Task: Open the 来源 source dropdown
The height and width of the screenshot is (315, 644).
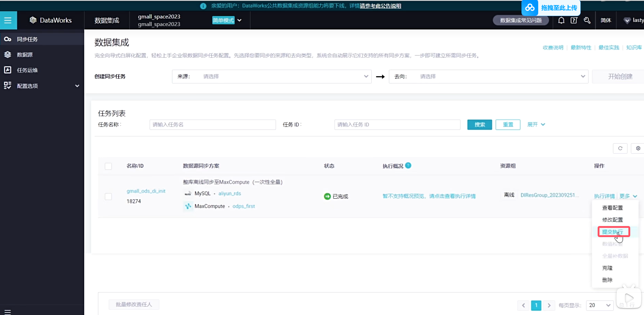Action: click(x=272, y=76)
